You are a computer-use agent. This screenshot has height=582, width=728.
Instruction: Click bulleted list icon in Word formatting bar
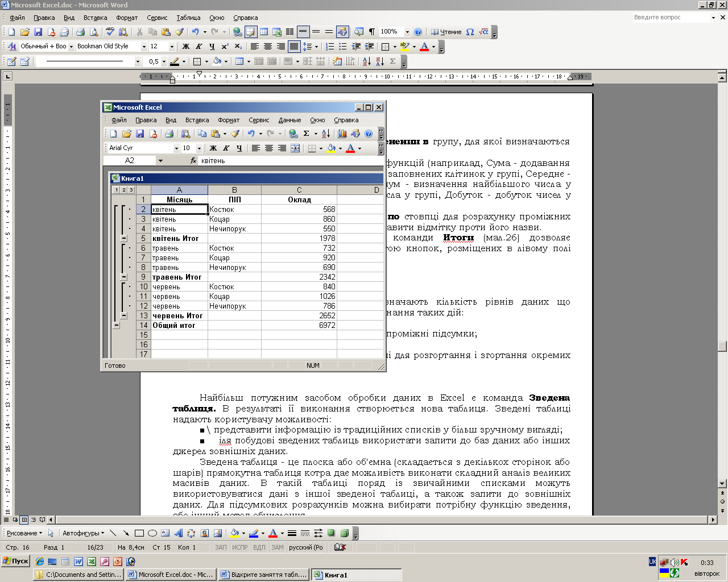click(x=342, y=47)
